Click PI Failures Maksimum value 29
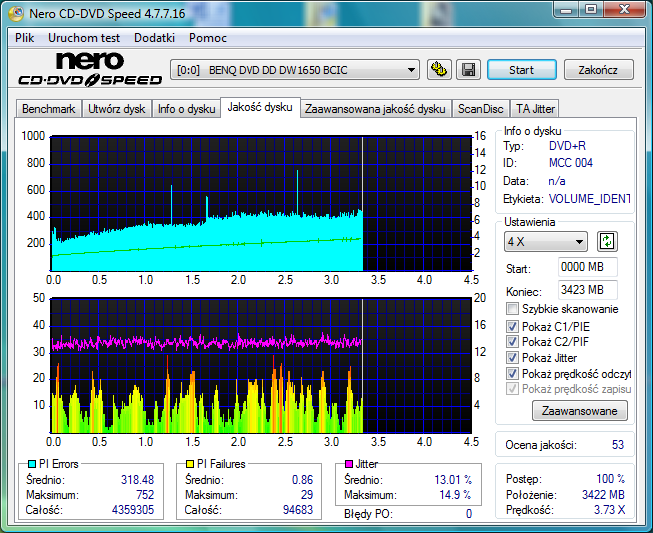The height and width of the screenshot is (533, 653). [307, 495]
